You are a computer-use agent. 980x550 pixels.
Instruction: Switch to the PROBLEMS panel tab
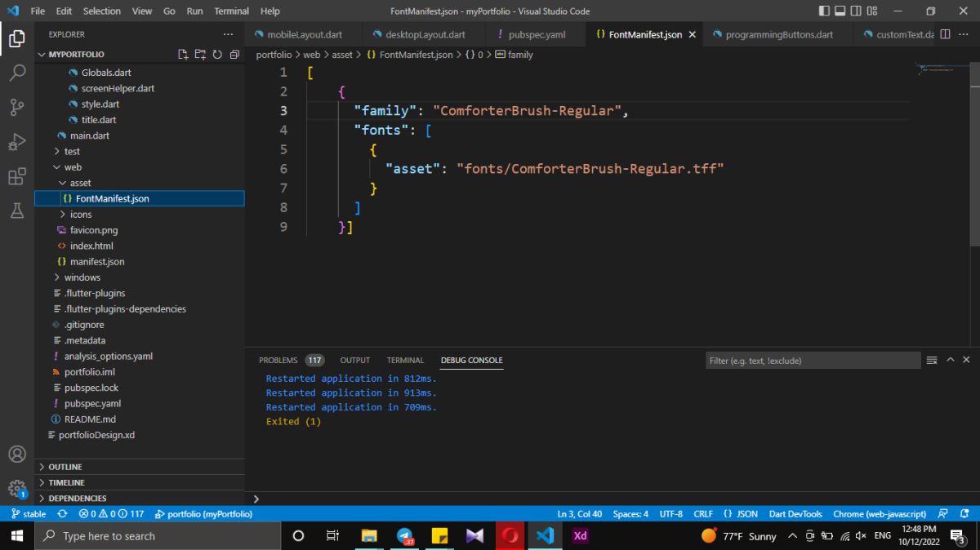tap(278, 360)
